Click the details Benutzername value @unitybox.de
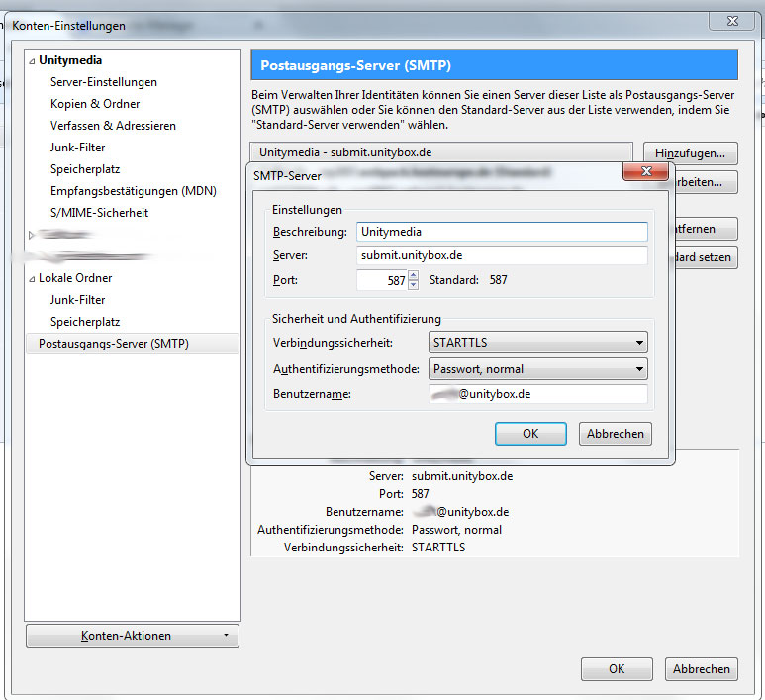This screenshot has height=700, width=765. (x=460, y=512)
